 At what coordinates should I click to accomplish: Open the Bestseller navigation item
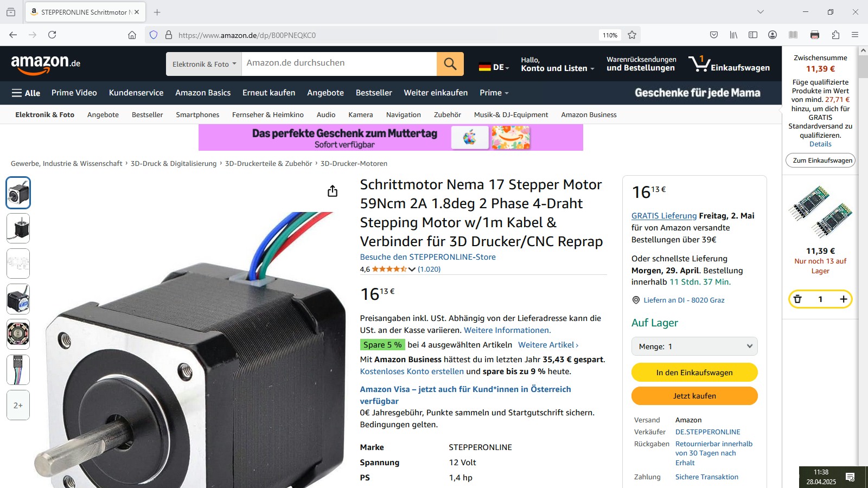click(x=374, y=93)
